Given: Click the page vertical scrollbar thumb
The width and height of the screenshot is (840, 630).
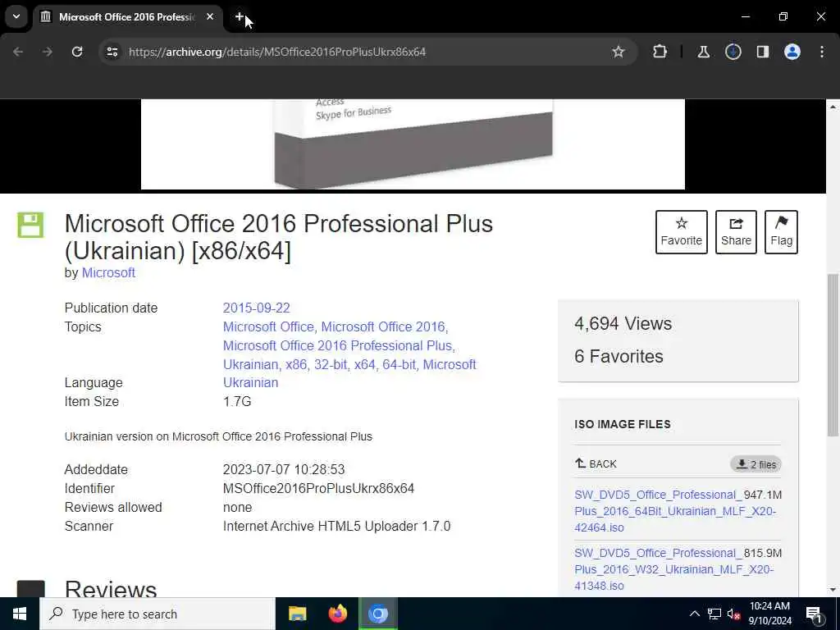Looking at the screenshot, I should tap(833, 354).
